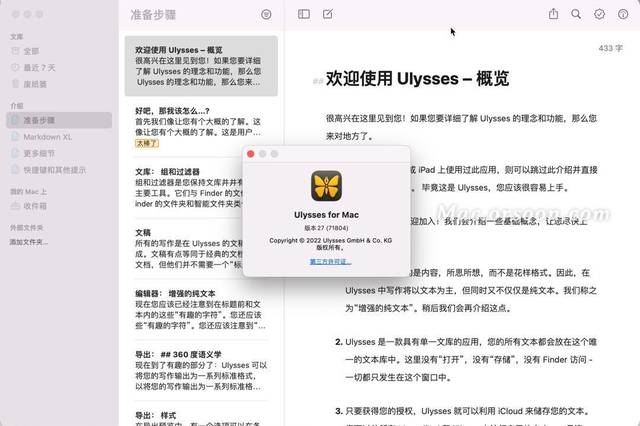Screen dimensions: 640x426
Task: Click the 介绍 section header
Action: (x=17, y=106)
